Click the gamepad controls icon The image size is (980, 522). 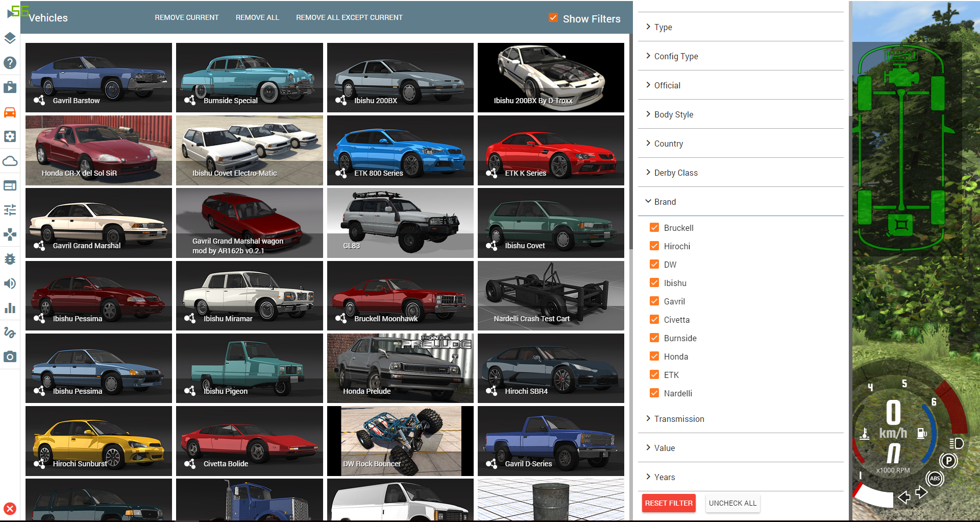pos(10,234)
